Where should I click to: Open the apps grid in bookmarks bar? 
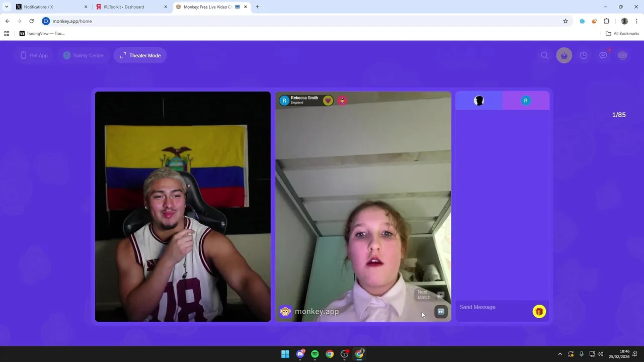[7, 34]
